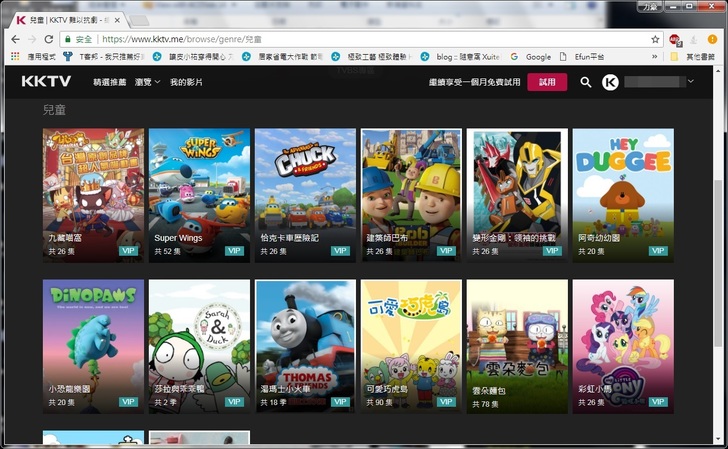The image size is (728, 449).
Task: Open the 雲朵麵包 show thumbnail
Action: click(x=517, y=346)
